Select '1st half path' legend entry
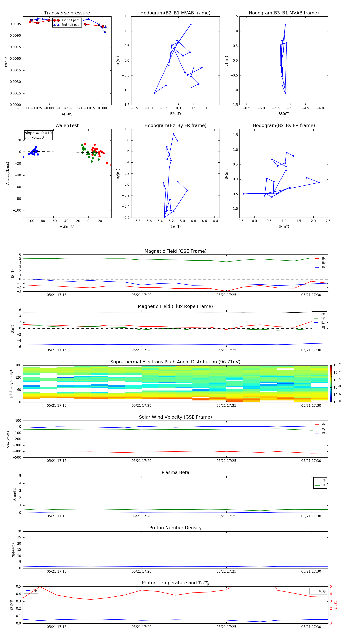This screenshot has height=644, width=351. pyautogui.click(x=67, y=20)
